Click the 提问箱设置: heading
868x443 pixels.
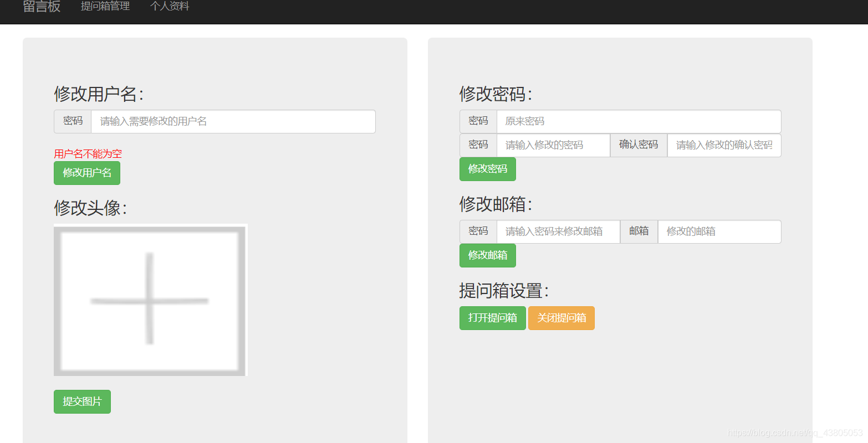click(504, 291)
